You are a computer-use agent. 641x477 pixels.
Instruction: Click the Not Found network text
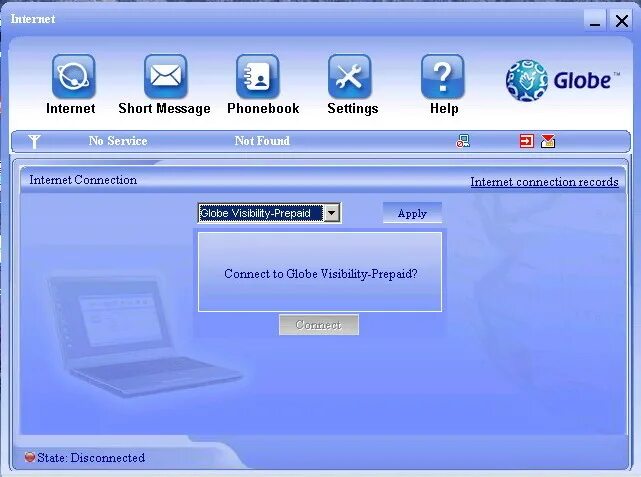pyautogui.click(x=262, y=141)
